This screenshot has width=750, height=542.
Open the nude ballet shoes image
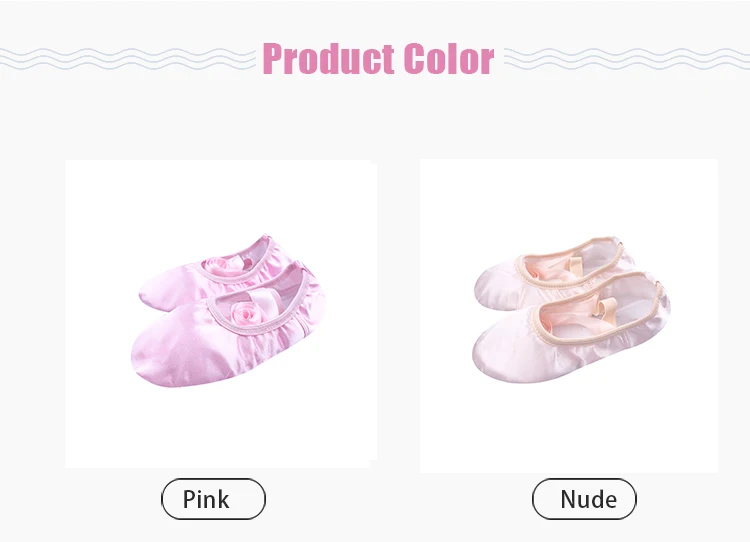(x=569, y=316)
